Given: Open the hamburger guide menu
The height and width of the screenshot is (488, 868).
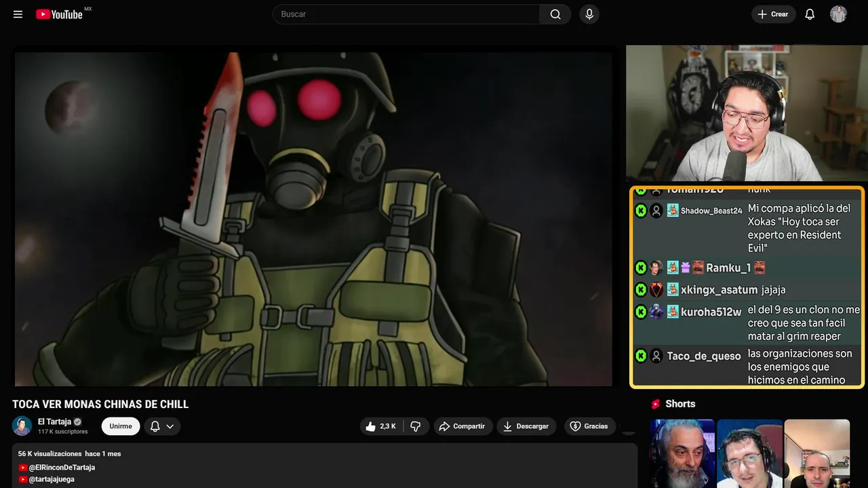Looking at the screenshot, I should tap(18, 14).
